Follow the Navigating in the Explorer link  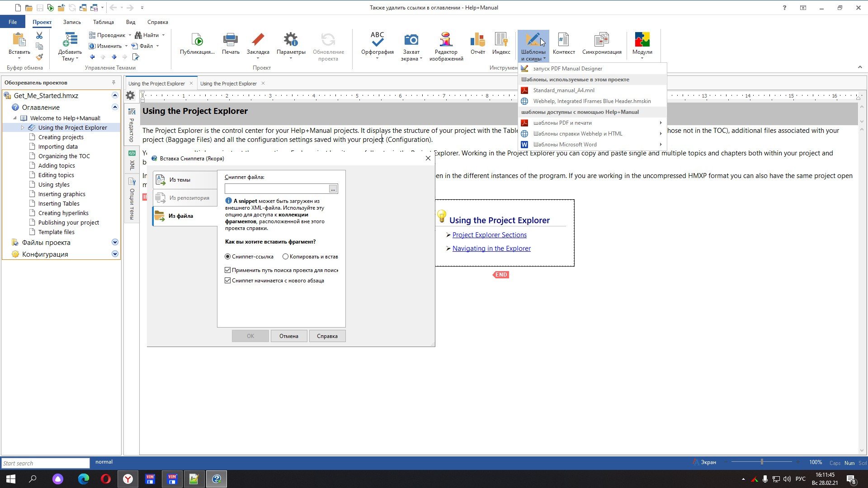click(x=491, y=249)
